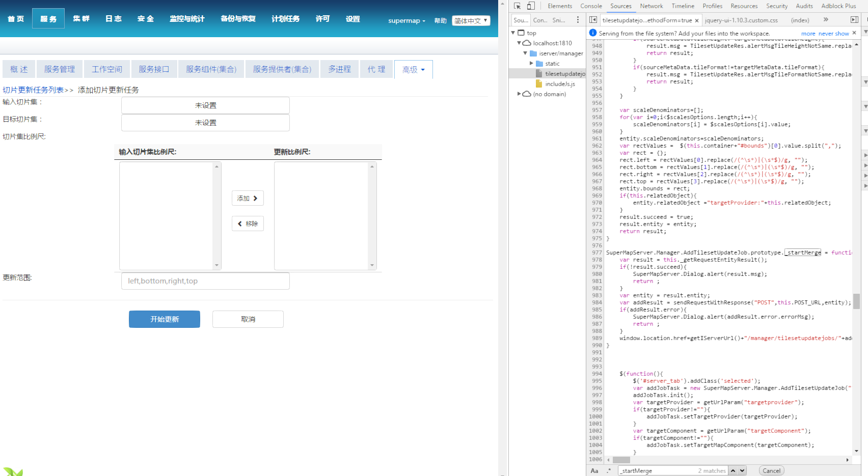The width and height of the screenshot is (868, 476).
Task: Close the tilesetupdatejo file tab
Action: [x=697, y=20]
